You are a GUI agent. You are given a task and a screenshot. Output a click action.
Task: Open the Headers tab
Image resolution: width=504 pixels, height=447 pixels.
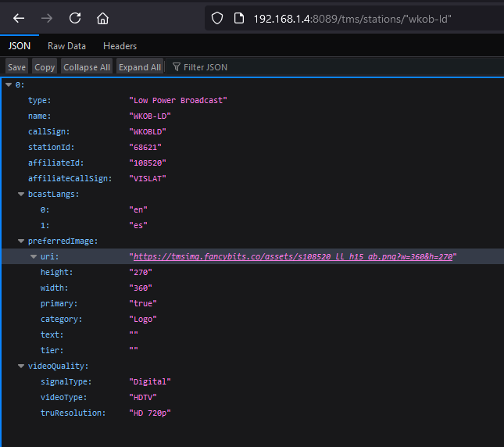[x=120, y=46]
